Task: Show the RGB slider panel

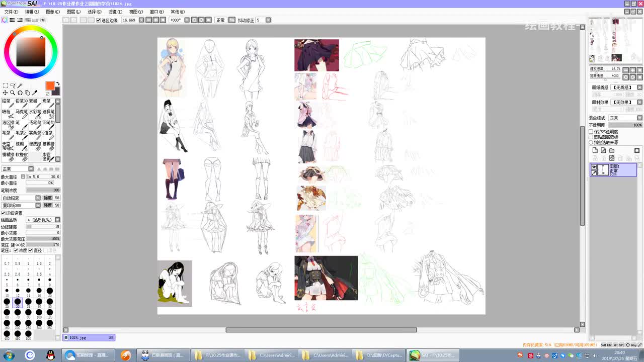Action: pyautogui.click(x=12, y=20)
